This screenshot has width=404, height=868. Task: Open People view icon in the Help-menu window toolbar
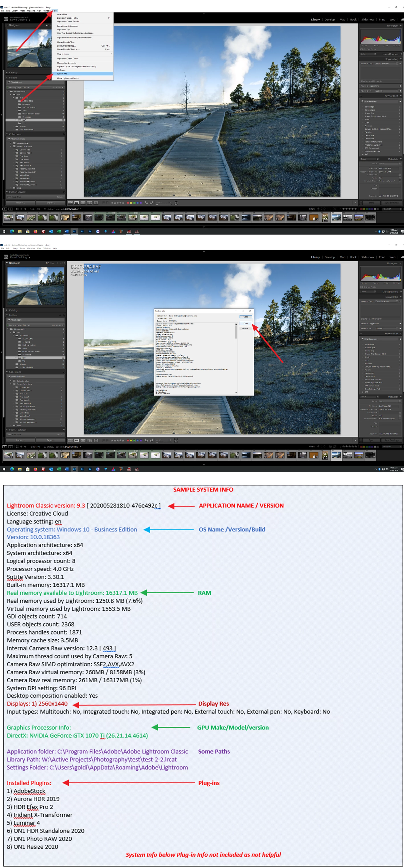point(96,203)
